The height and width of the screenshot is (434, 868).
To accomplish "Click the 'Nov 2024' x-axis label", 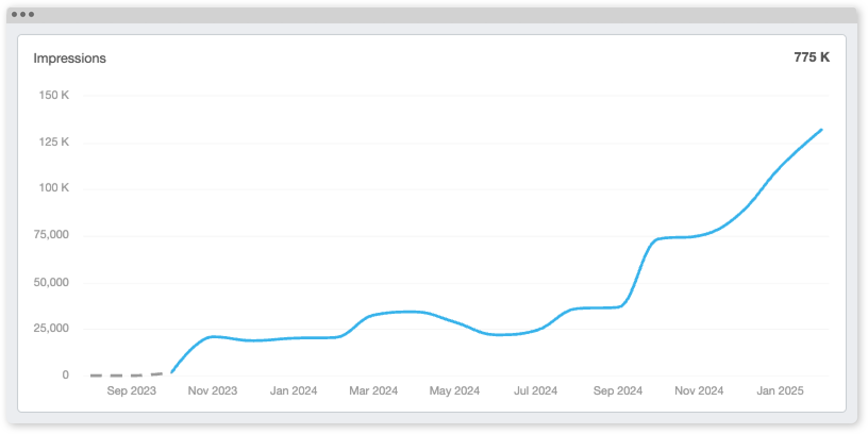I will click(x=699, y=391).
